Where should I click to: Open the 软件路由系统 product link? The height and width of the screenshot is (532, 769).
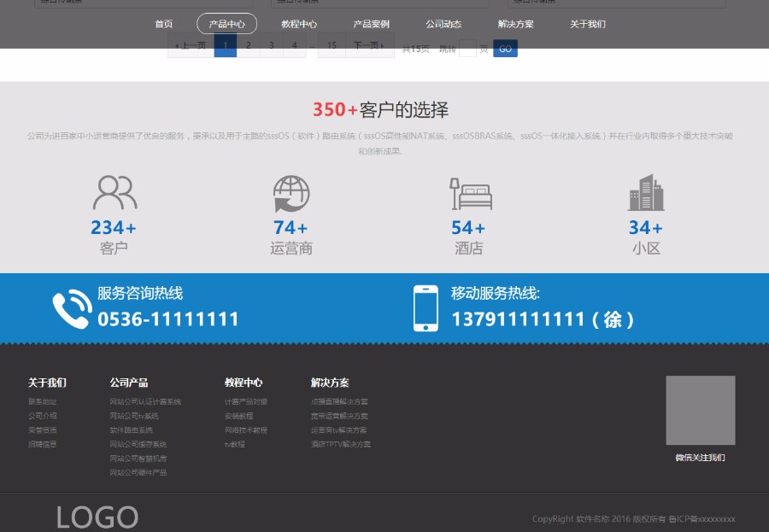click(132, 430)
